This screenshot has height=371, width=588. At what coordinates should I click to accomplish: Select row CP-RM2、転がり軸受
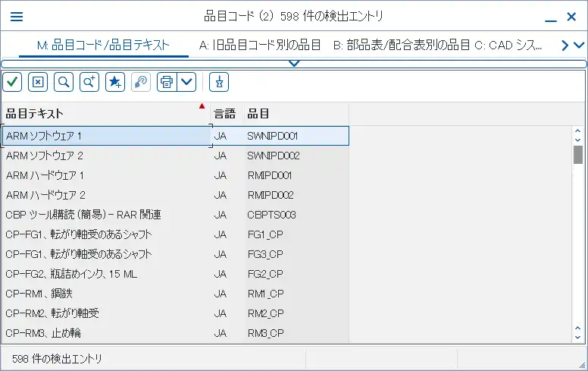pos(176,313)
